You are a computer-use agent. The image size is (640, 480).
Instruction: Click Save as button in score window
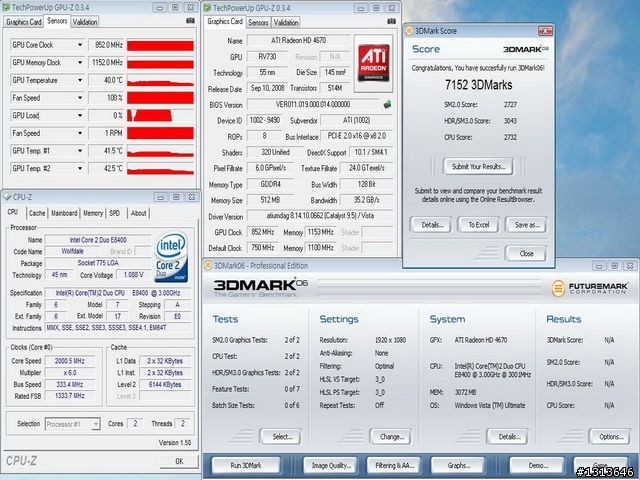[526, 225]
